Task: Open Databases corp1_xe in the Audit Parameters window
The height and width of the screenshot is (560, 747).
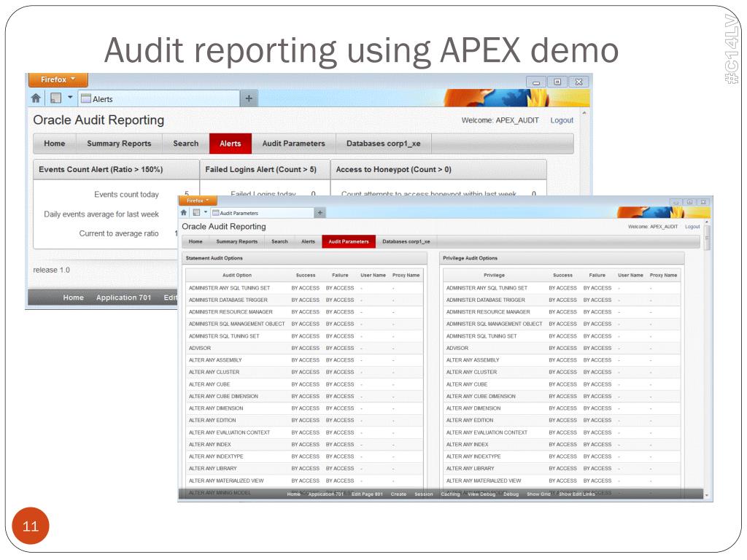Action: point(406,241)
